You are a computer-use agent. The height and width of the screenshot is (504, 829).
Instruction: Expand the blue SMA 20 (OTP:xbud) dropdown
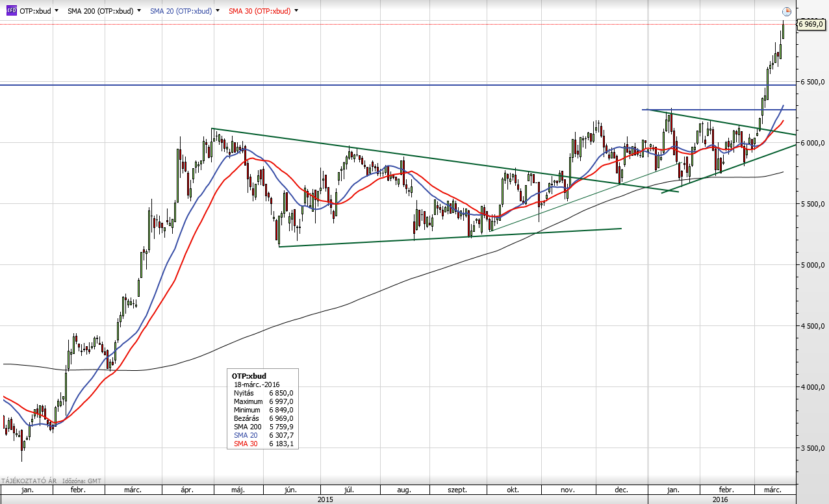point(217,11)
